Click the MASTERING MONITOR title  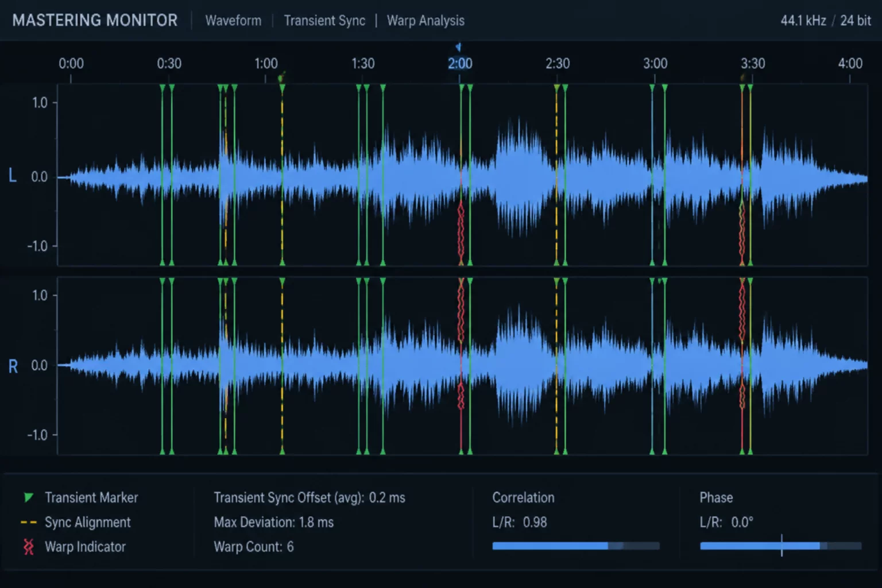pyautogui.click(x=95, y=21)
